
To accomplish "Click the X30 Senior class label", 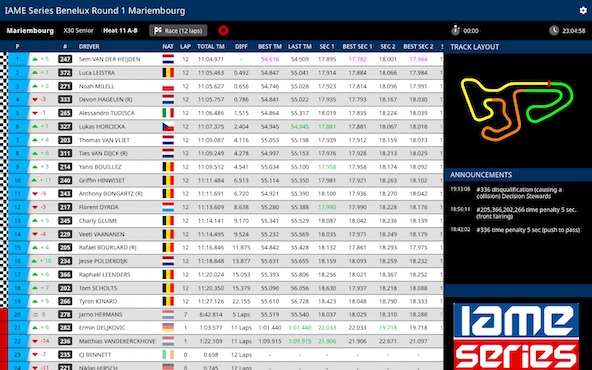I will coord(78,31).
